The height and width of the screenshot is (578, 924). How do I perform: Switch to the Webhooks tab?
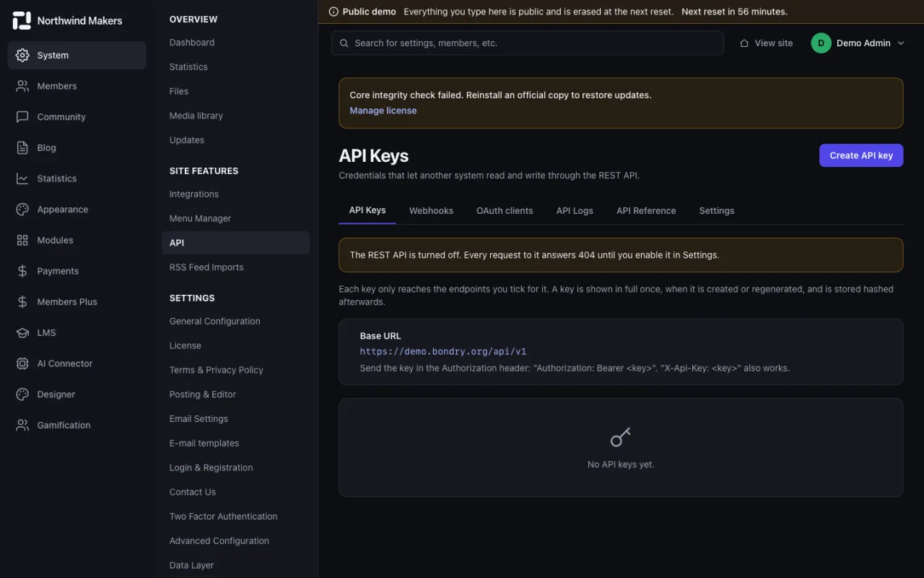[x=431, y=211]
